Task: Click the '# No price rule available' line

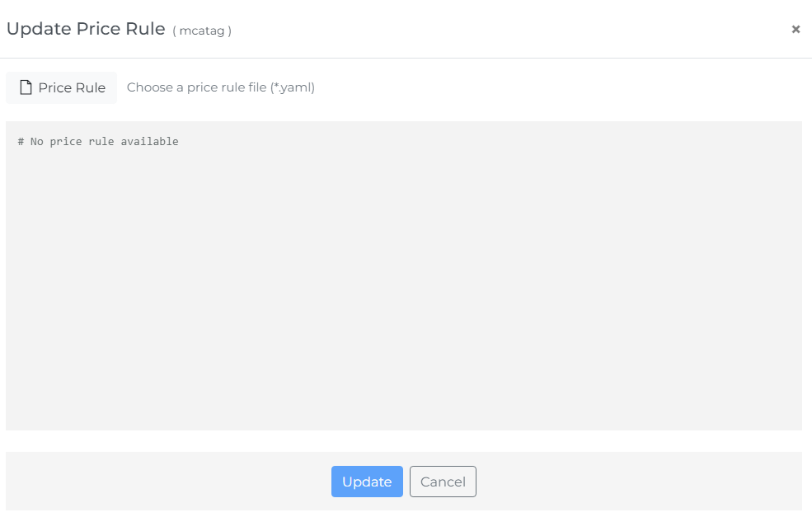Action: coord(98,142)
